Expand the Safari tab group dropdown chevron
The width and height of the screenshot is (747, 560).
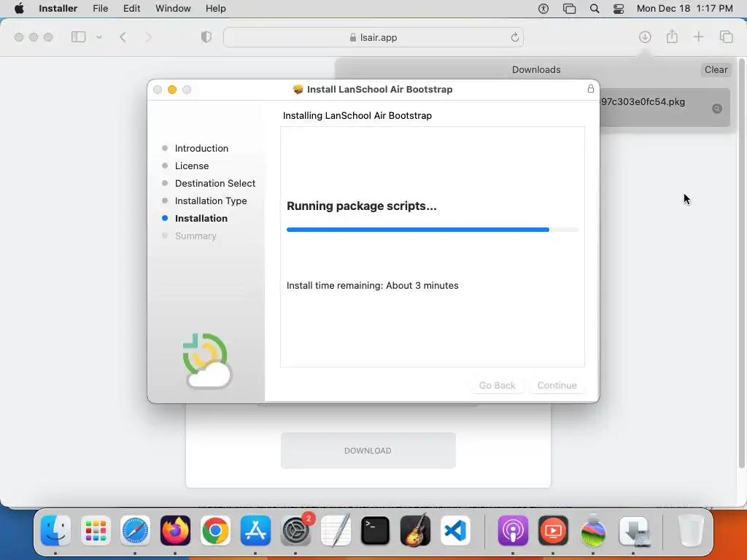tap(99, 37)
